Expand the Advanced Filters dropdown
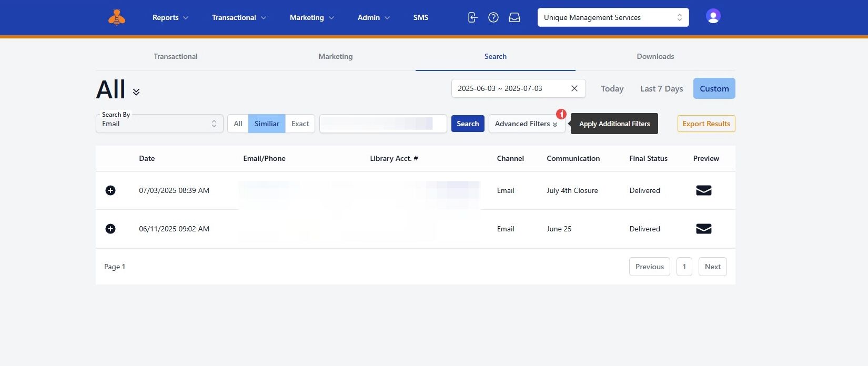868x366 pixels. tap(526, 124)
